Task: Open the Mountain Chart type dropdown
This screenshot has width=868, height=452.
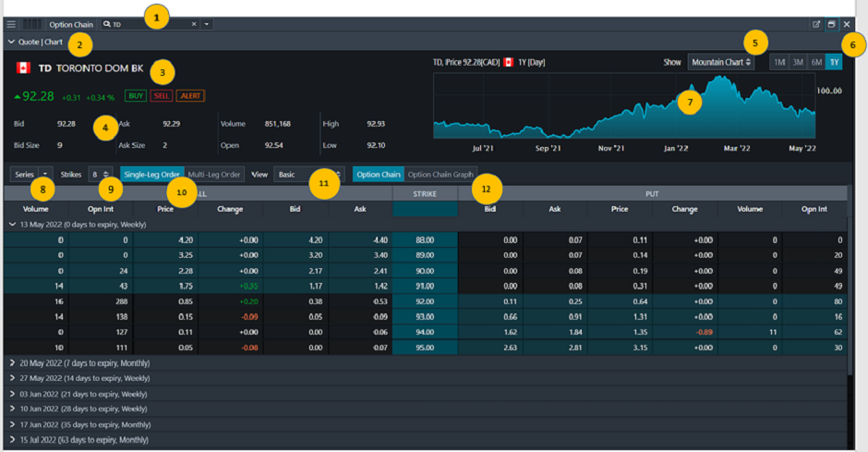Action: (x=721, y=62)
